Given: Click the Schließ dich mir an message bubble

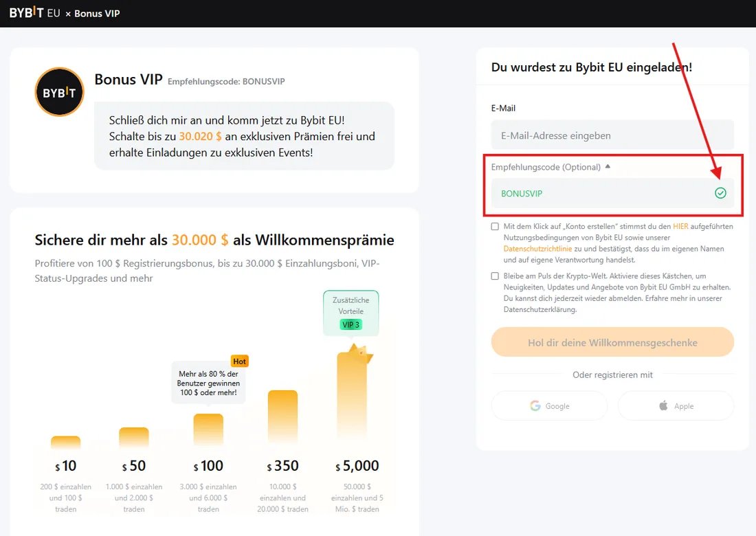Looking at the screenshot, I should (x=244, y=136).
